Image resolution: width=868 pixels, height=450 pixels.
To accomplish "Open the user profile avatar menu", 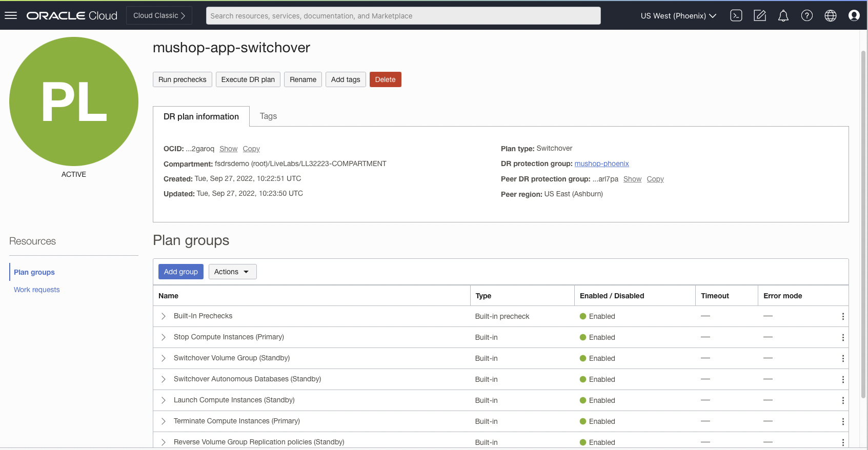I will coord(854,16).
